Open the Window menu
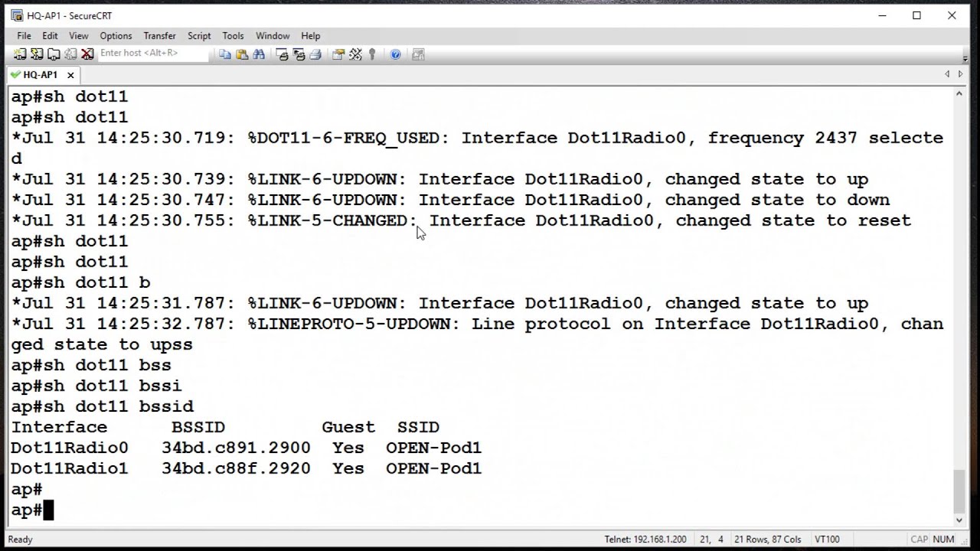 (x=273, y=36)
